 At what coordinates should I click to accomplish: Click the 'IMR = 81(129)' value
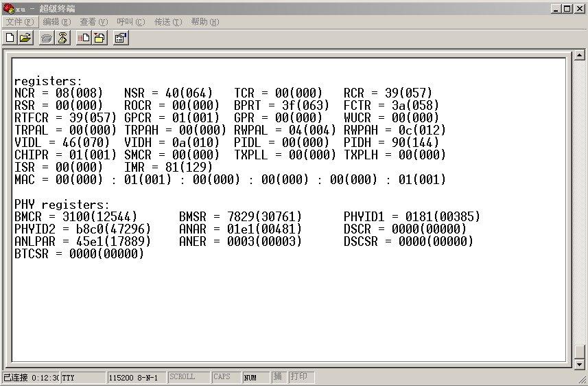(x=168, y=168)
